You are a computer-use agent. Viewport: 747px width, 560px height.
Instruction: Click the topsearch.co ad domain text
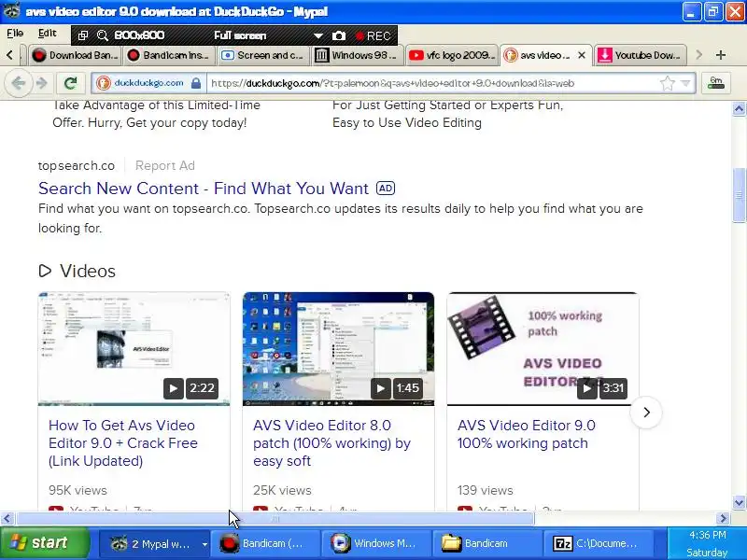77,166
